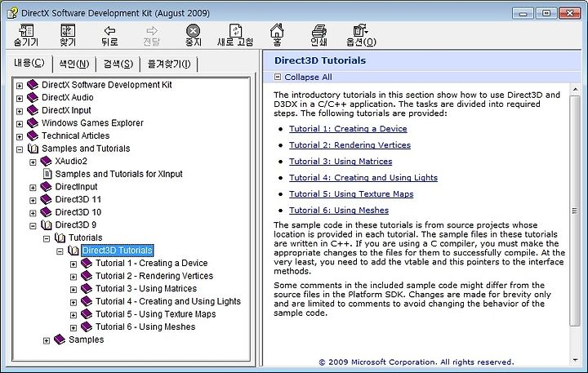Screen dimensions: 588x373
Task: Click the content pane scroll up arrow
Action: 575,90
